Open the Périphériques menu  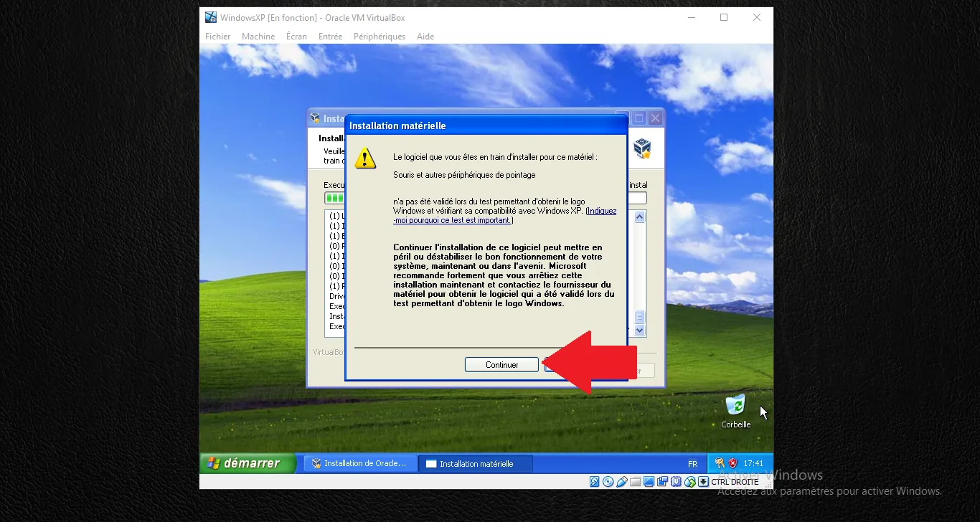coord(379,36)
